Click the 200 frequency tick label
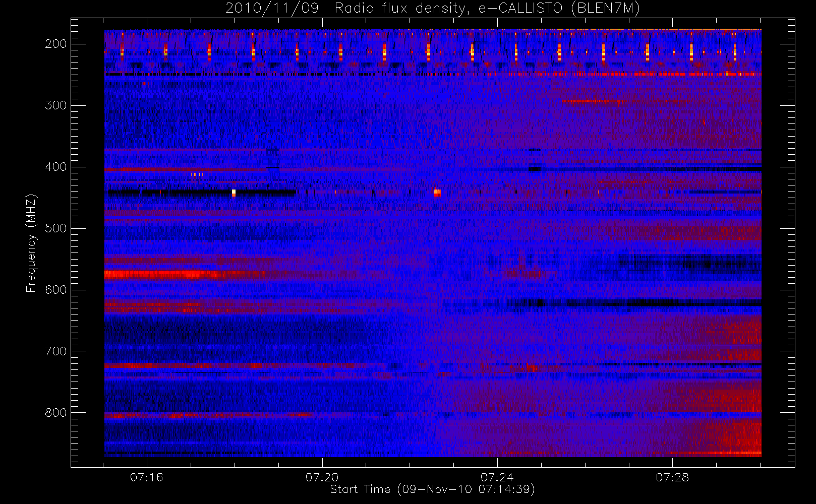The height and width of the screenshot is (504, 816). (x=56, y=44)
